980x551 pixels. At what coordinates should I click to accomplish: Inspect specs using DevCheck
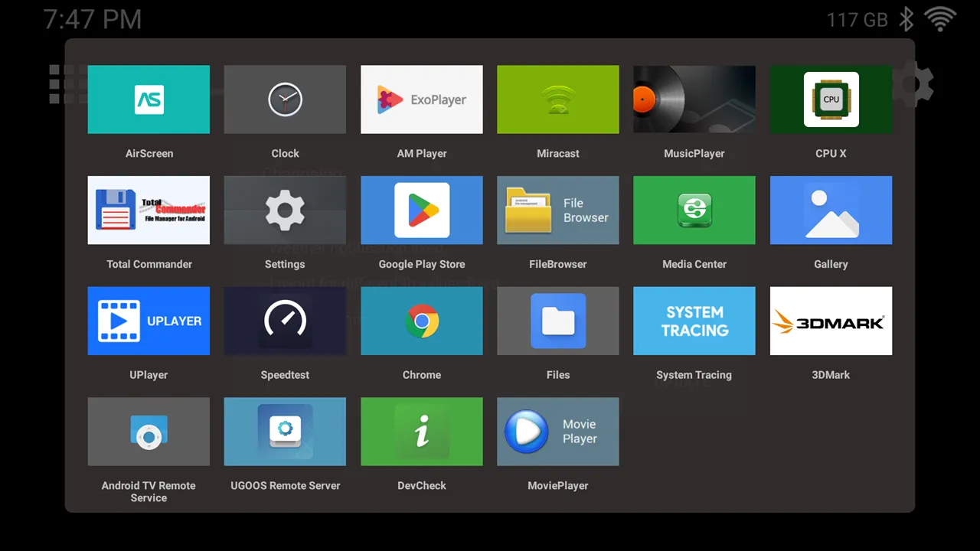tap(421, 432)
